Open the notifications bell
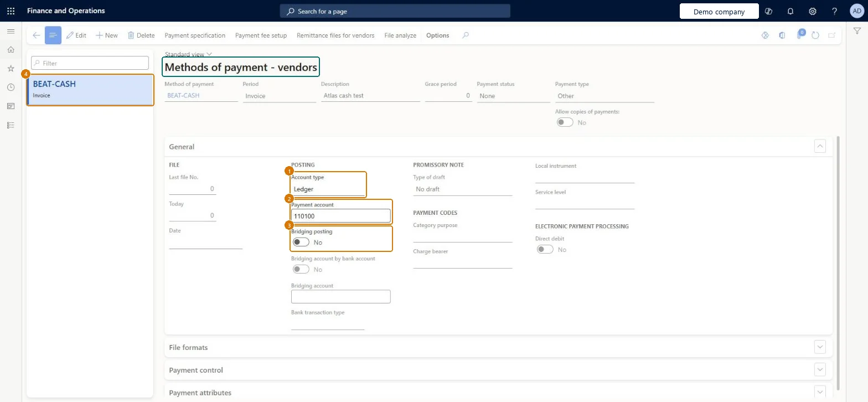Screen dimensions: 868x402 [x=790, y=11]
